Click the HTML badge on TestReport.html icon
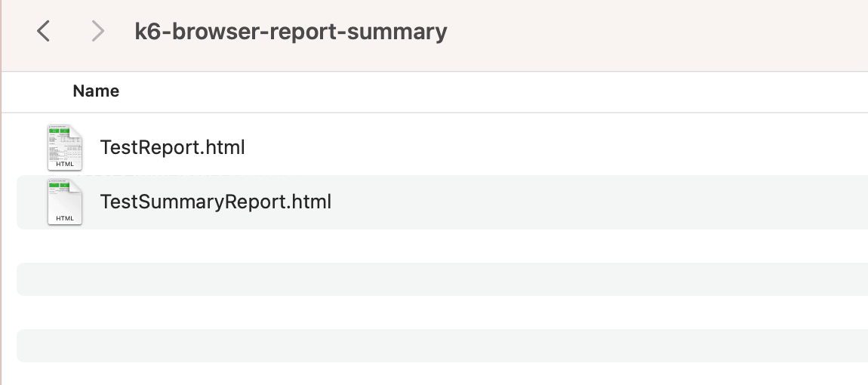This screenshot has width=868, height=385. [65, 163]
